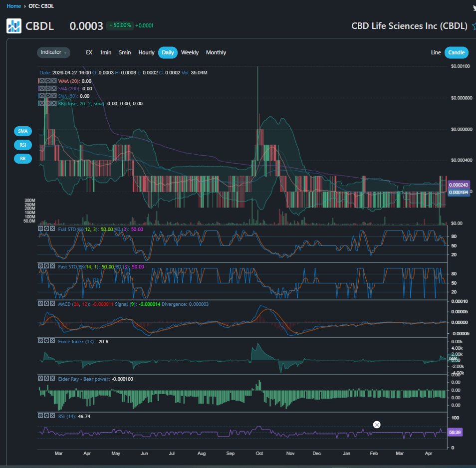Click the CBDL chart logo icon
The image size is (476, 468).
tap(14, 26)
